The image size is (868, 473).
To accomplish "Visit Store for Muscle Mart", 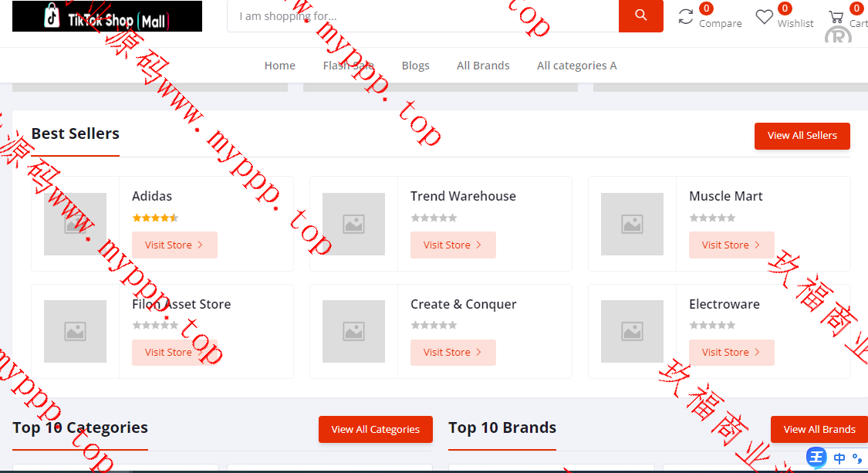I will pyautogui.click(x=731, y=245).
